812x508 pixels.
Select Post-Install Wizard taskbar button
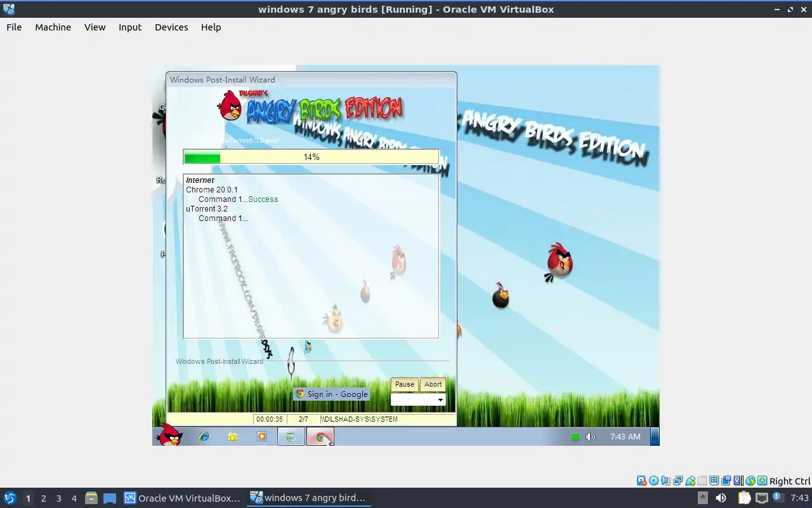(x=291, y=436)
